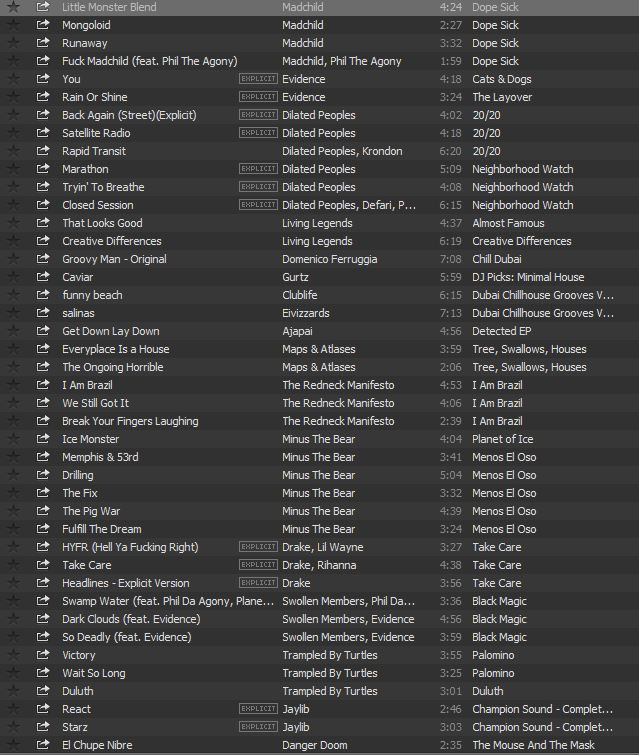
Task: Share the track Get Down Lay Down
Action: [43, 331]
